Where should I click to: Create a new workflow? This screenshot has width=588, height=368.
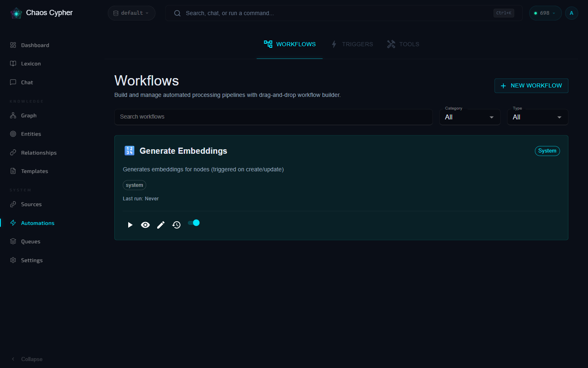531,85
